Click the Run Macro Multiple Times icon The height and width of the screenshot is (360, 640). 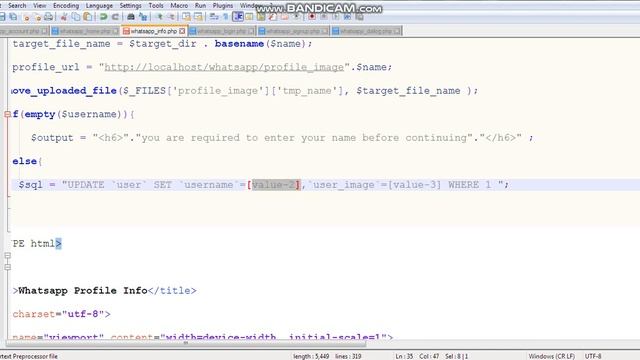click(x=347, y=17)
